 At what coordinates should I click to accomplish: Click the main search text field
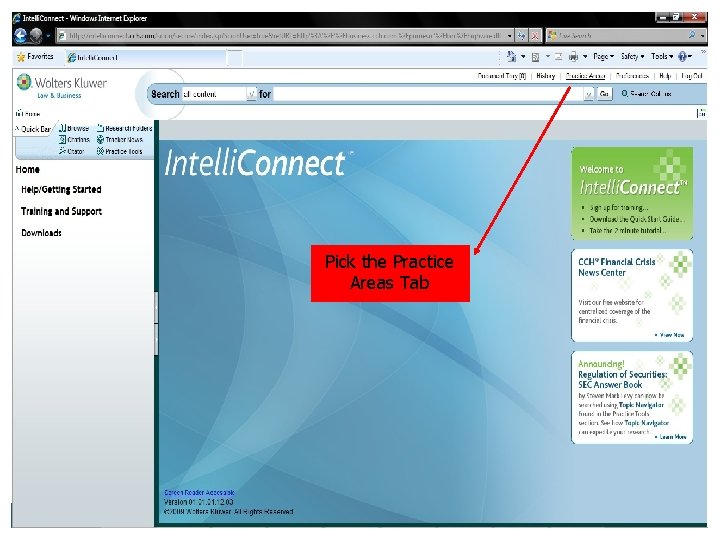pyautogui.click(x=428, y=94)
